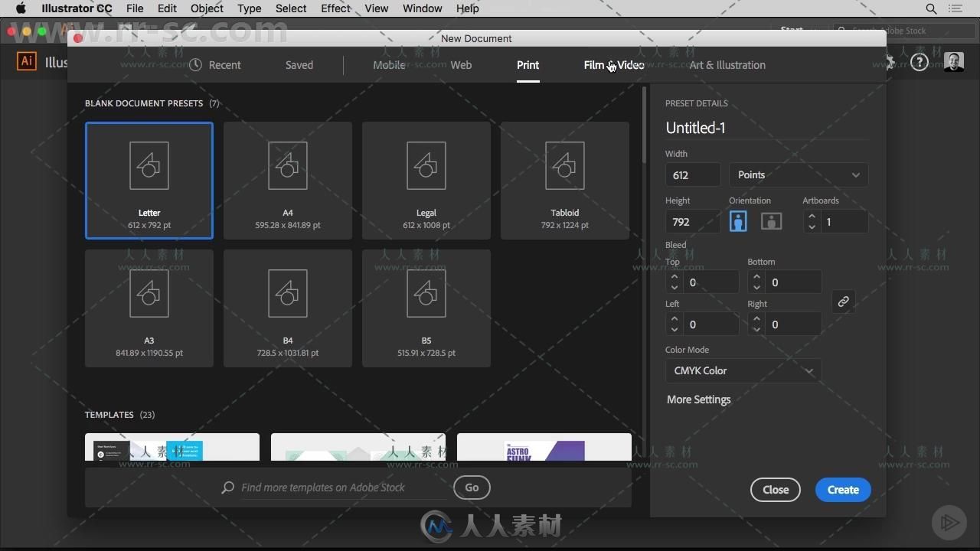Decrease the bottom bleed value
The image size is (980, 551).
[x=756, y=288]
